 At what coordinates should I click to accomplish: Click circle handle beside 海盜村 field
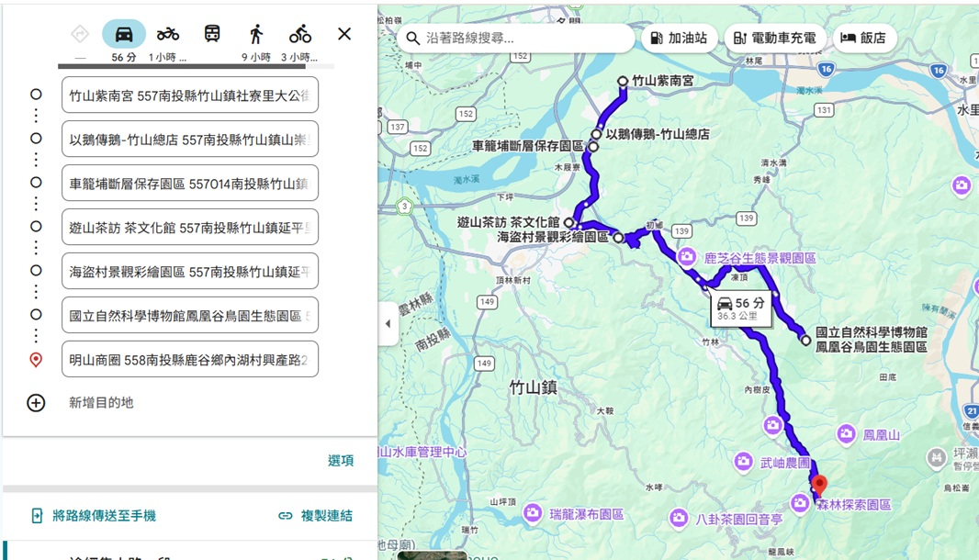[x=36, y=270]
